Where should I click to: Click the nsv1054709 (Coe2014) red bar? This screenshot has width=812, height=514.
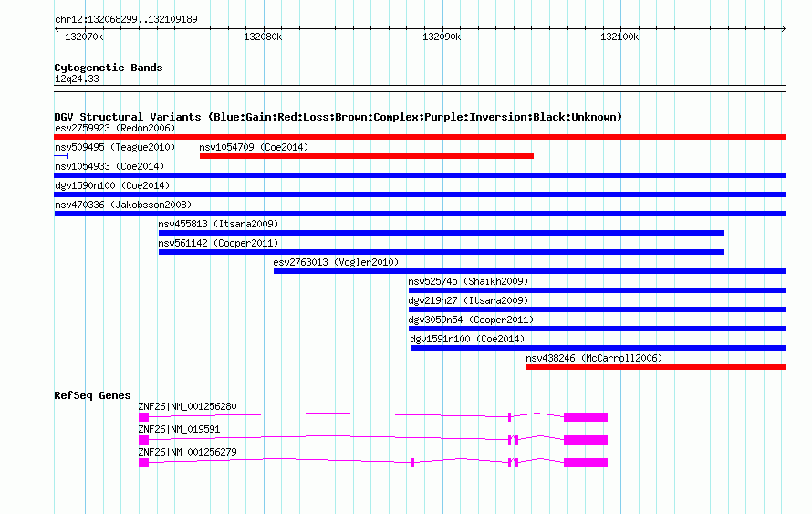coord(367,156)
